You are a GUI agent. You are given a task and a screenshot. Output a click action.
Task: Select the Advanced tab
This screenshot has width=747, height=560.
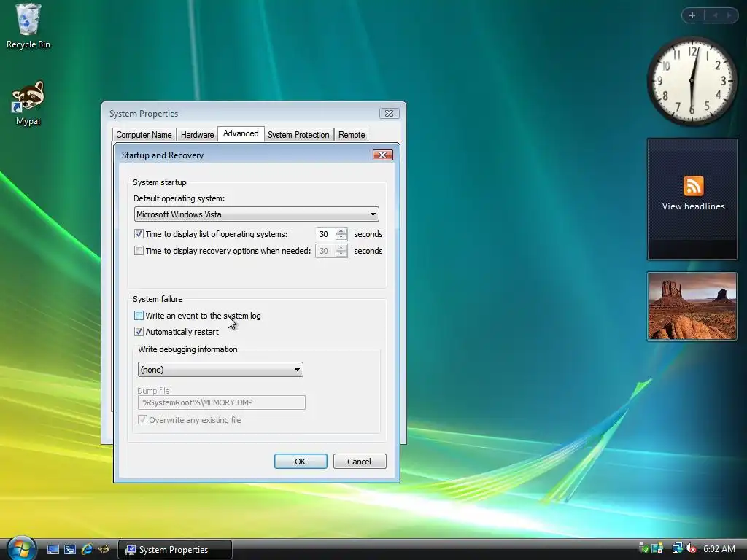point(241,134)
